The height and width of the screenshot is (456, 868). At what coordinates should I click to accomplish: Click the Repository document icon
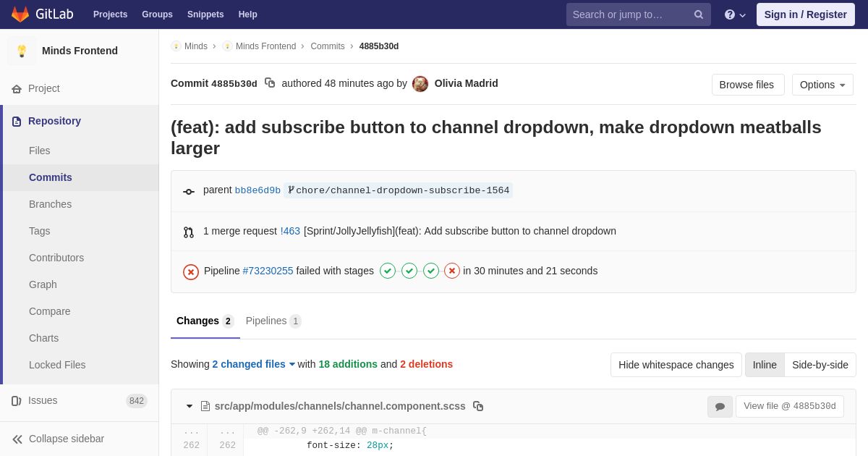tap(17, 122)
